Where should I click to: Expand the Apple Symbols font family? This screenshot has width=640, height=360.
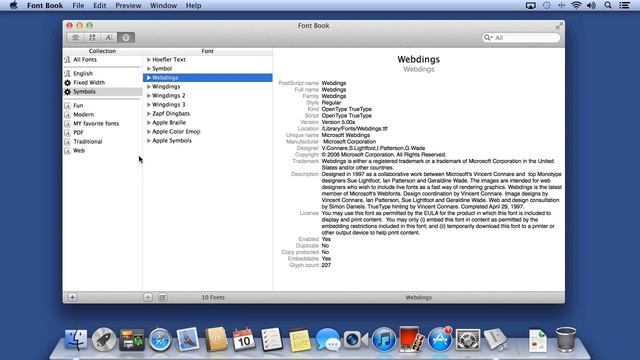[149, 140]
